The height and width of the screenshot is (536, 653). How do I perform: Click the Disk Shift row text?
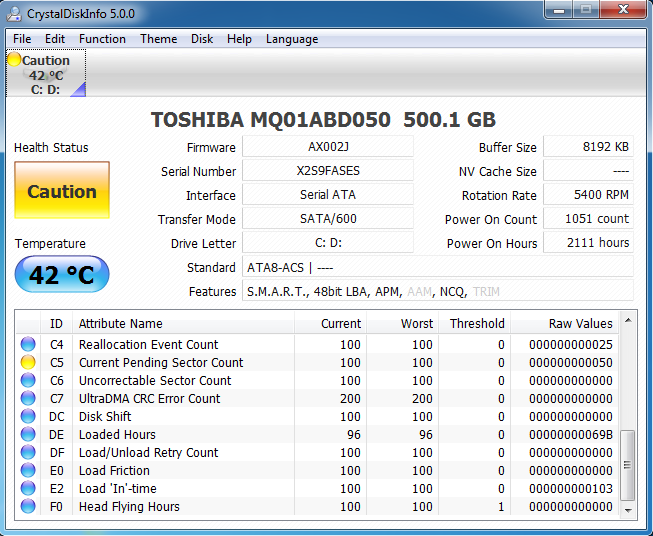[x=105, y=416]
